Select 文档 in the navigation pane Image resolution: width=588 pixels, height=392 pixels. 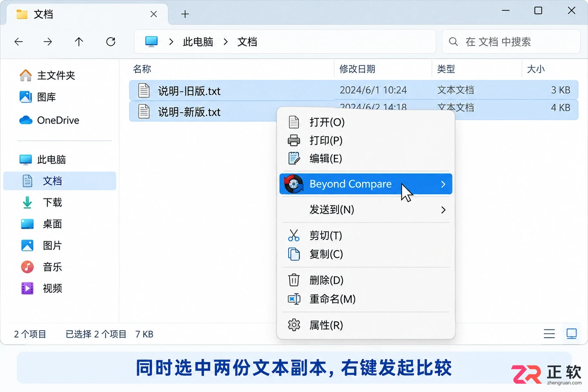[60, 181]
